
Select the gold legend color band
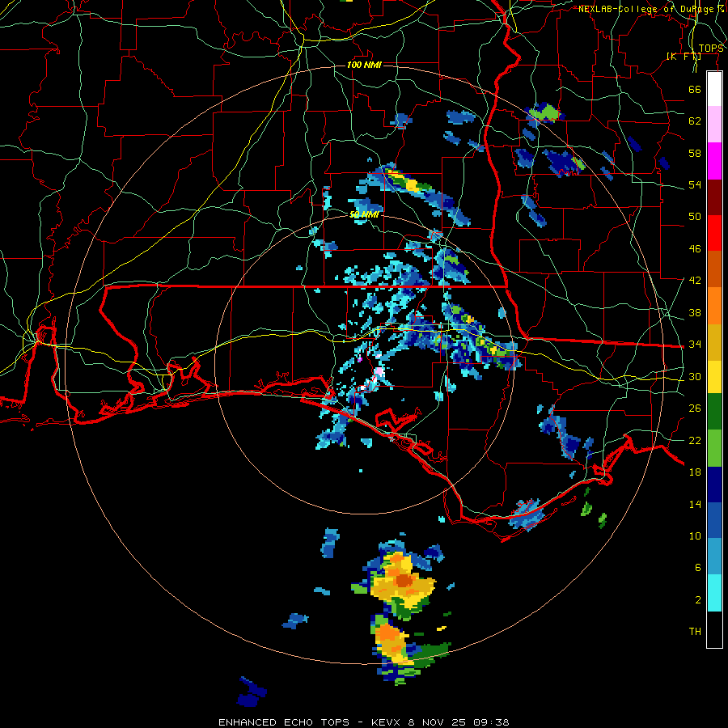(714, 342)
